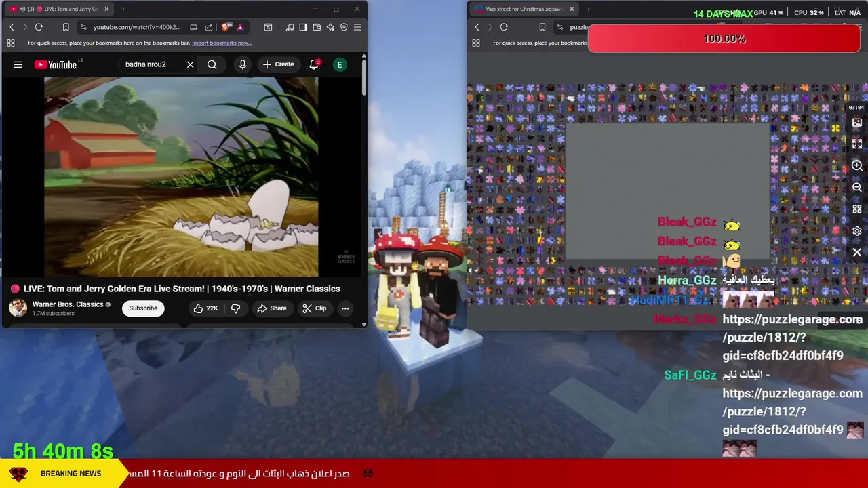Click SaFI_GGz username in chat overlay
The width and height of the screenshot is (868, 488).
[690, 375]
